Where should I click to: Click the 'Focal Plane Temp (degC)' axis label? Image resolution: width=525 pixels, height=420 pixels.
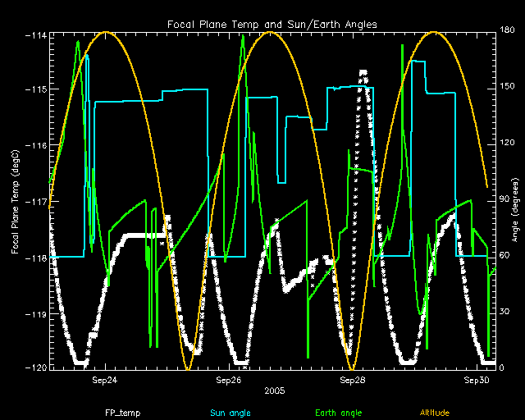point(16,201)
